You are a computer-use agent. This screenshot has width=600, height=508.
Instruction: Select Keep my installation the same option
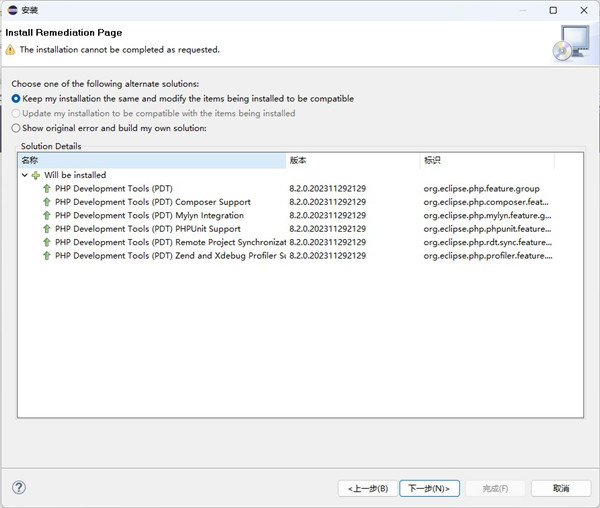(x=16, y=99)
